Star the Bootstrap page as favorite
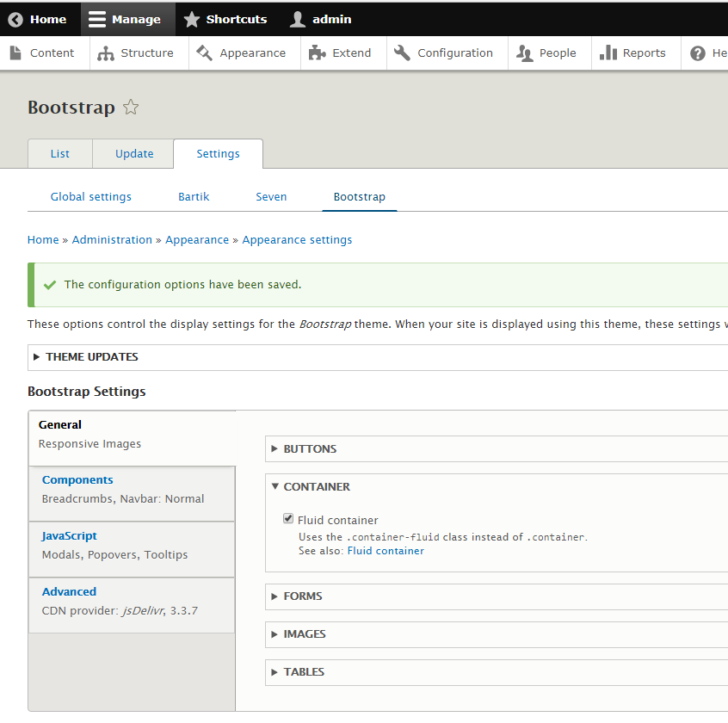Screen dimensions: 728x723 130,107
